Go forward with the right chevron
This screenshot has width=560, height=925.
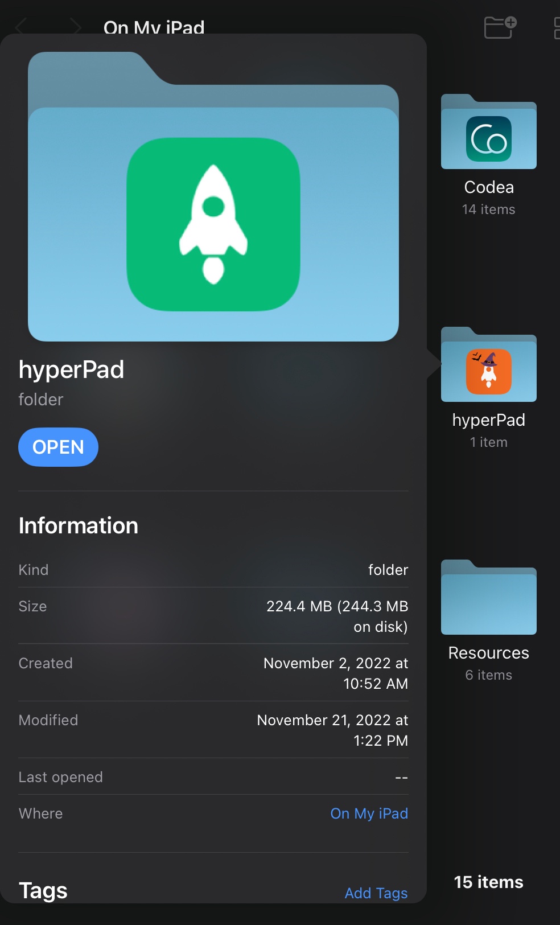coord(75,26)
